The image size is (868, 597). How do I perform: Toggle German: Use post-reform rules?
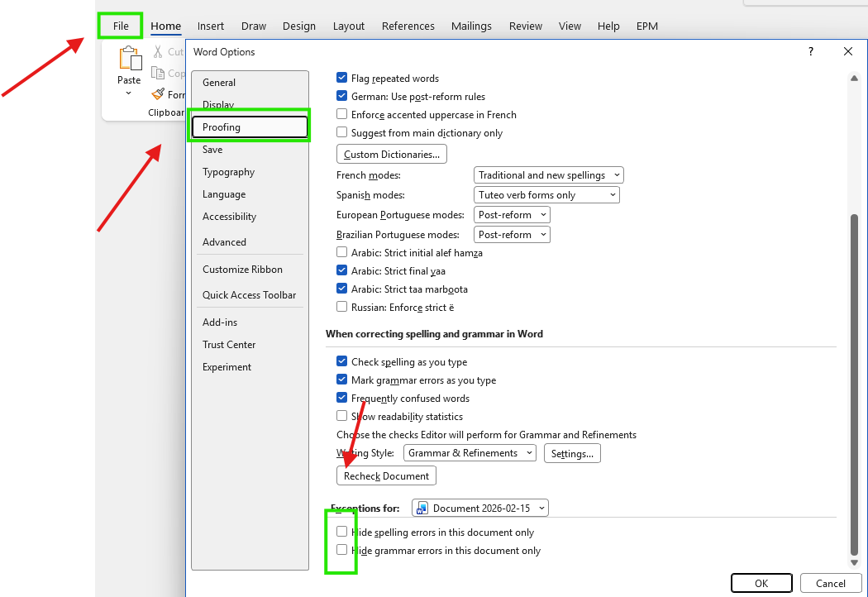[x=341, y=96]
